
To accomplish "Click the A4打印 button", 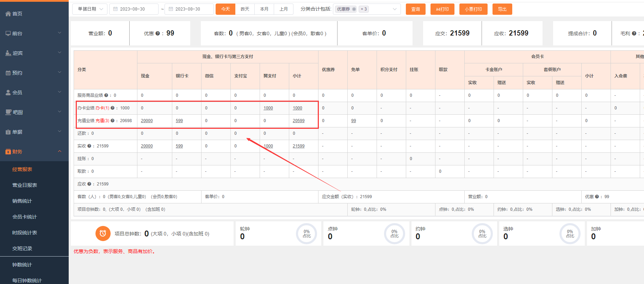I will coord(442,9).
